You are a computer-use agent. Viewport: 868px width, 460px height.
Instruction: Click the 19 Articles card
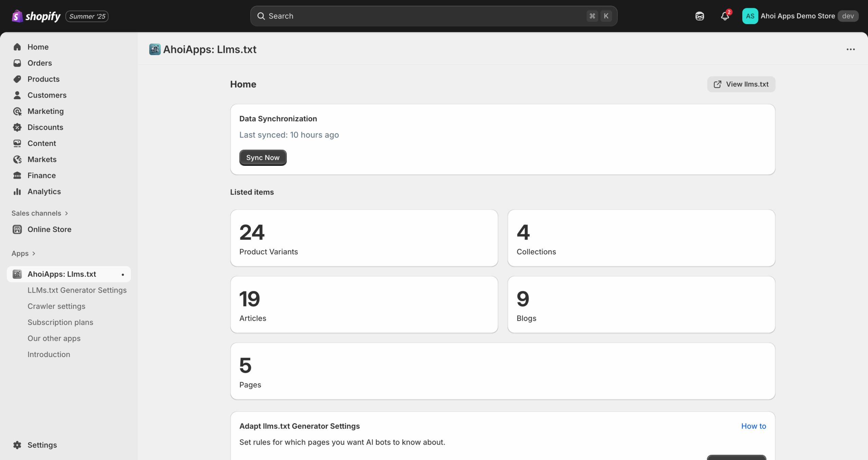[364, 305]
